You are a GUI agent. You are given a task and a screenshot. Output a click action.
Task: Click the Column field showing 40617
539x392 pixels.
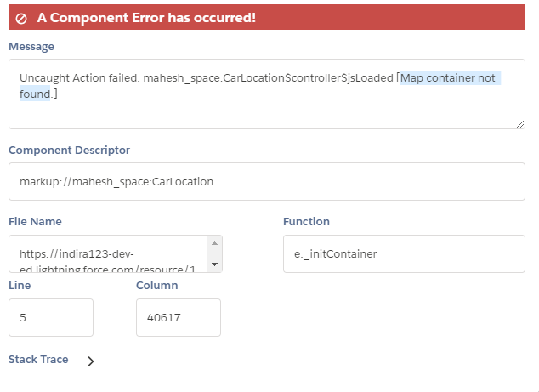178,317
